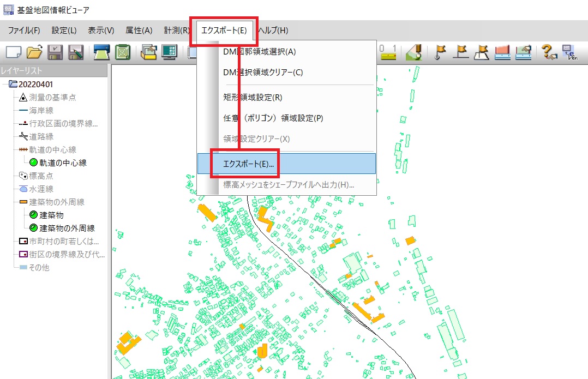Select the 測量の基準点 layer

coord(52,98)
